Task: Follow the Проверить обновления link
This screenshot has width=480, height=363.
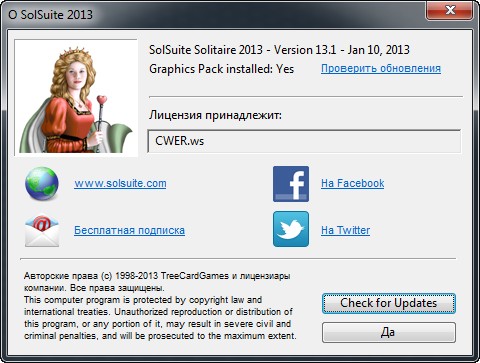Action: tap(381, 68)
